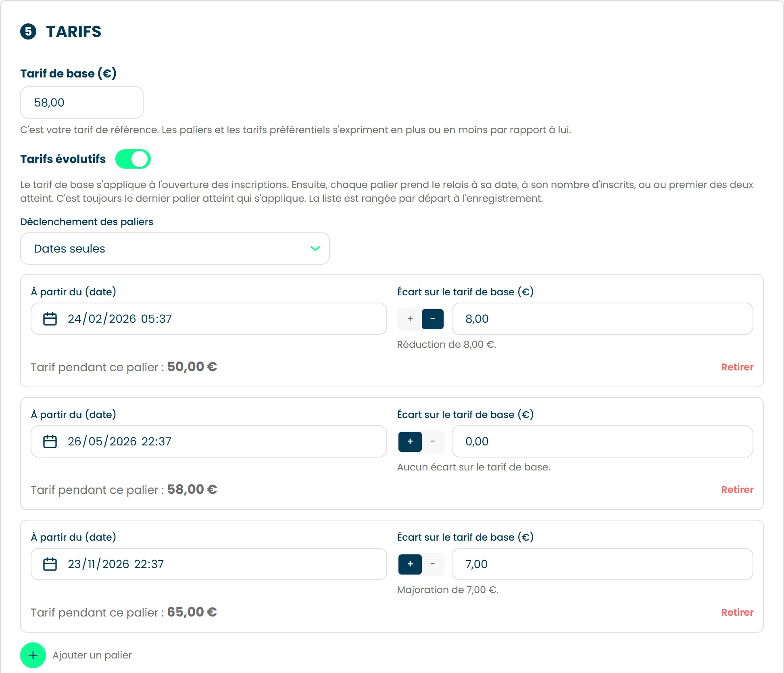The height and width of the screenshot is (673, 784).
Task: Click the 58,00 € palier price
Action: tap(192, 489)
